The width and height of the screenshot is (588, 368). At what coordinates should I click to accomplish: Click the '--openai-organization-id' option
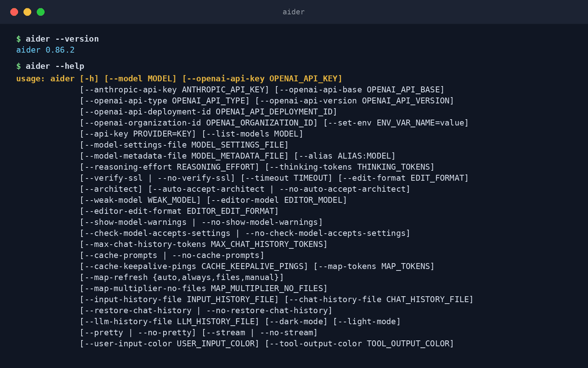pos(199,123)
